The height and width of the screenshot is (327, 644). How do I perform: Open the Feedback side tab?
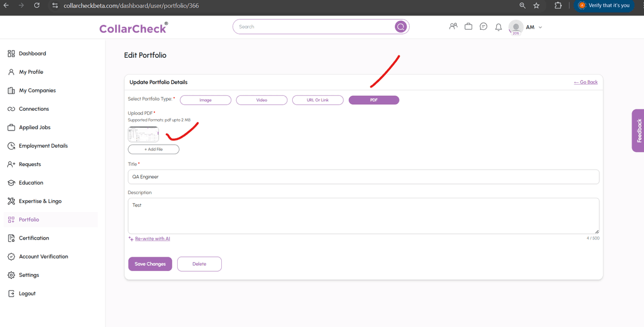[638, 130]
